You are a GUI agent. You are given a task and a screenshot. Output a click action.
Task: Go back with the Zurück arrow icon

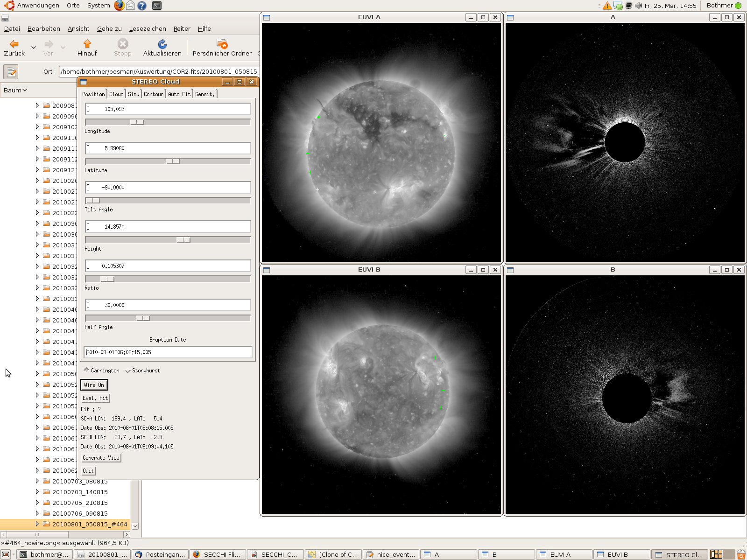pos(14,44)
